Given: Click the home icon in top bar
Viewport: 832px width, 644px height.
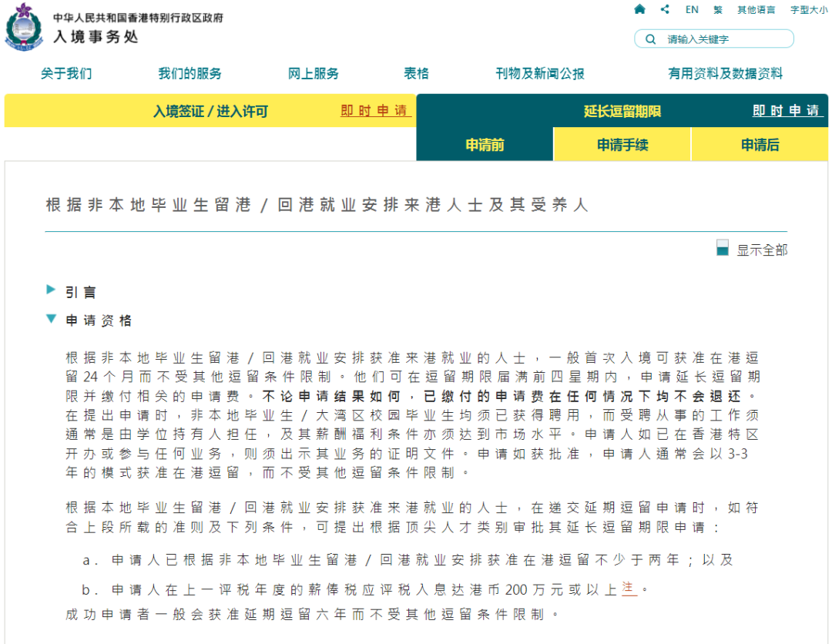Looking at the screenshot, I should [x=639, y=9].
